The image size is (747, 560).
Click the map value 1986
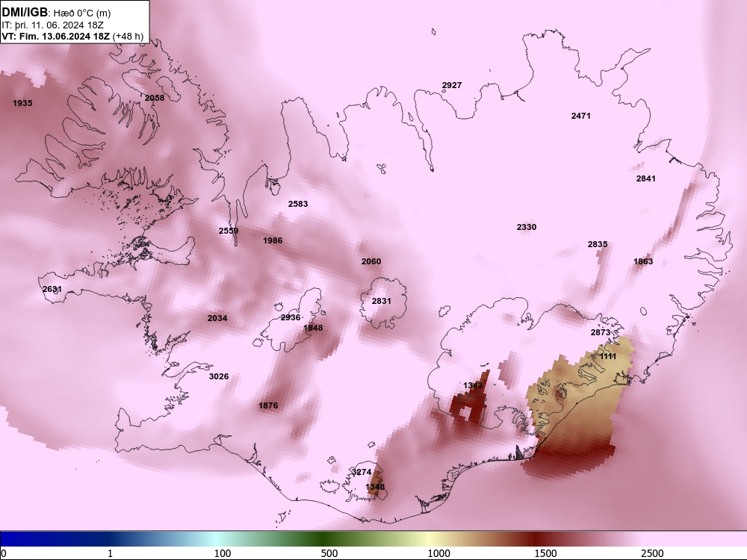click(273, 240)
